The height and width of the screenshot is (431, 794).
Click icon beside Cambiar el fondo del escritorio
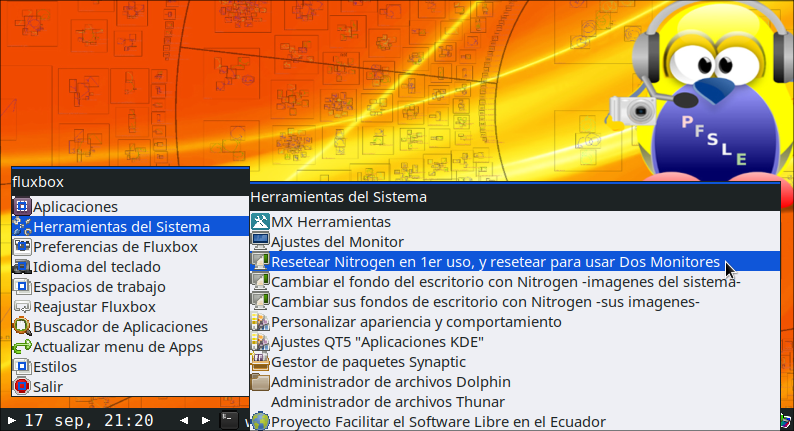260,282
